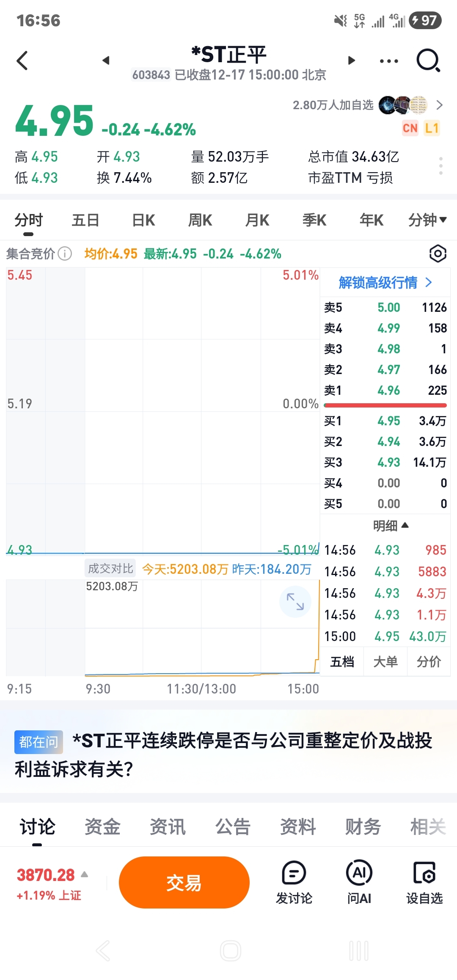
Task: Select the 分时 chart tab
Action: click(28, 220)
